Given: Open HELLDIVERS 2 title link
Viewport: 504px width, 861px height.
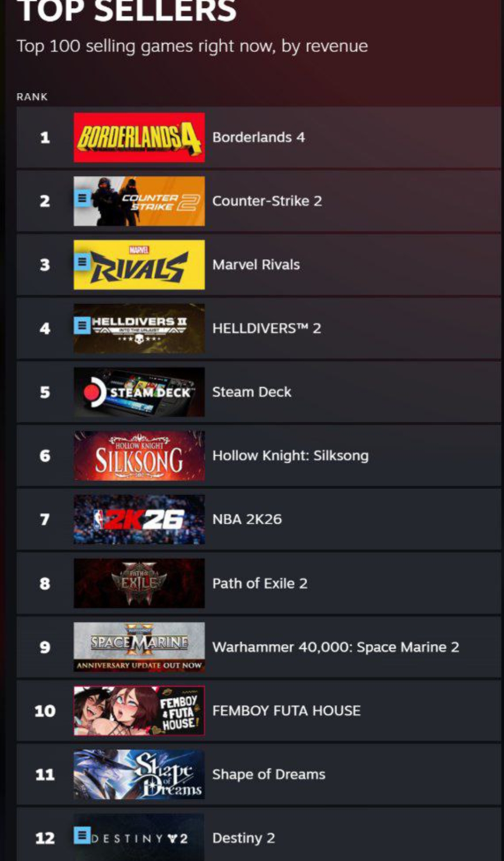Looking at the screenshot, I should [266, 328].
